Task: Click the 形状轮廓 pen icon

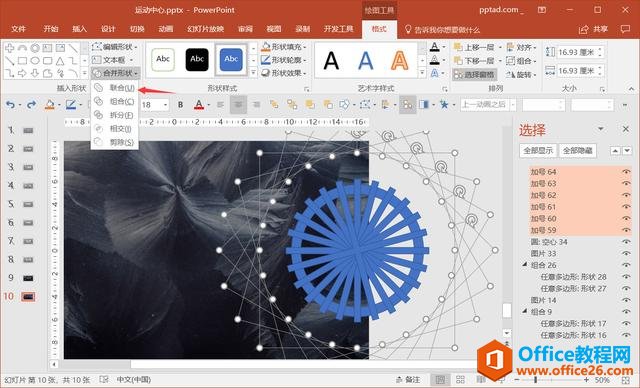Action: click(x=266, y=60)
